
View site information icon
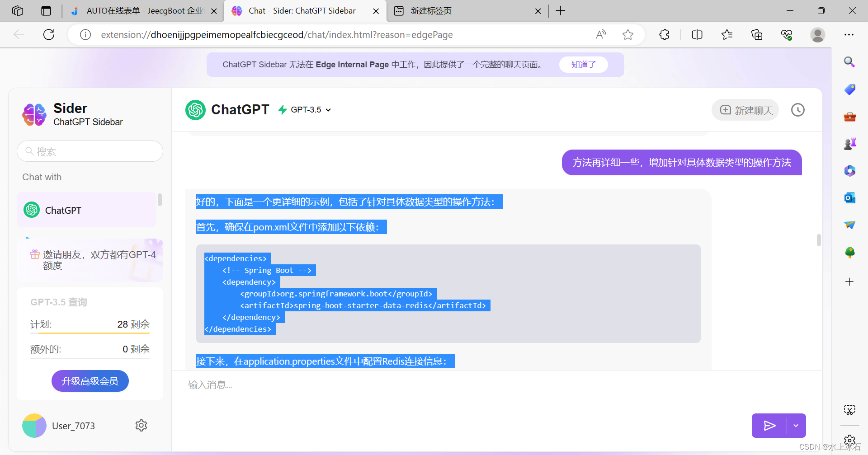(85, 35)
